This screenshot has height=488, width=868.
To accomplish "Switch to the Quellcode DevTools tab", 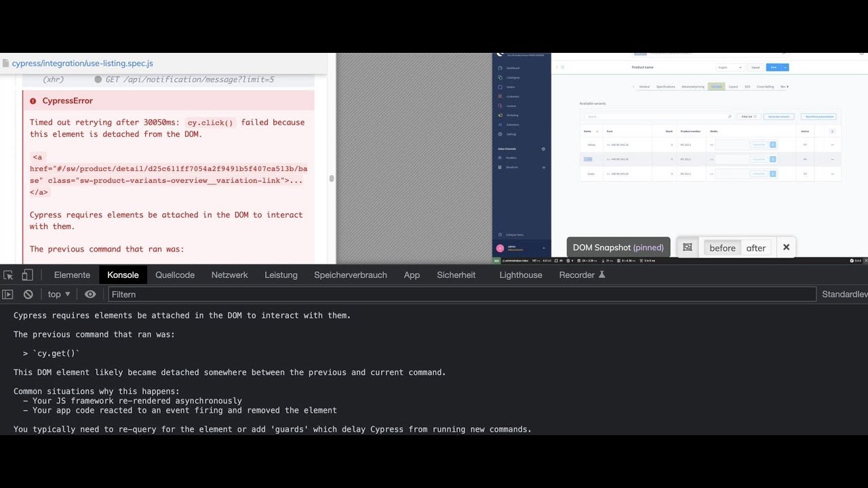I will coord(175,275).
